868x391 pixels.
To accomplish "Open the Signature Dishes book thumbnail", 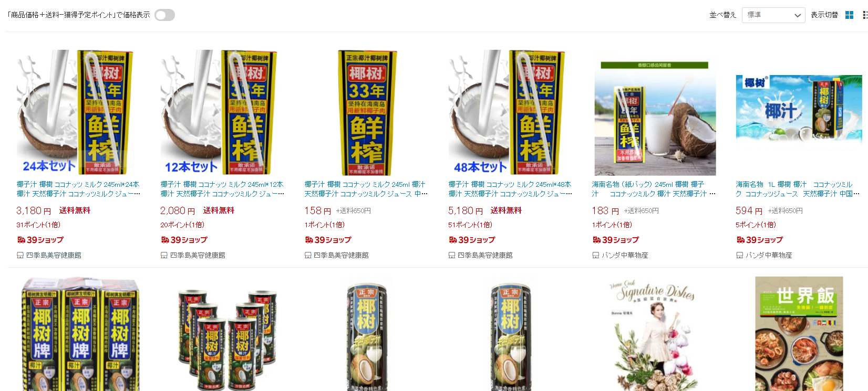I will (x=655, y=334).
